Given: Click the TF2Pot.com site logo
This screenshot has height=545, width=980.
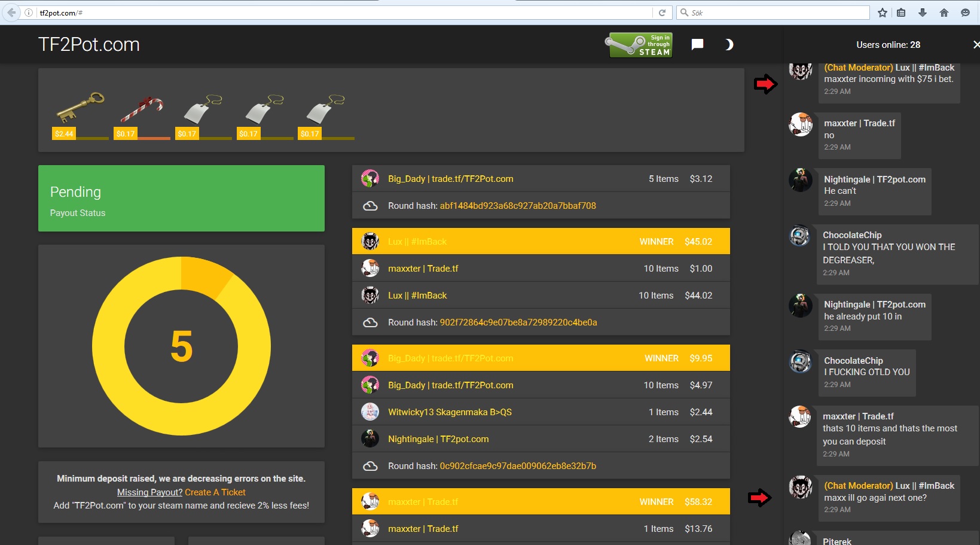Looking at the screenshot, I should (89, 44).
